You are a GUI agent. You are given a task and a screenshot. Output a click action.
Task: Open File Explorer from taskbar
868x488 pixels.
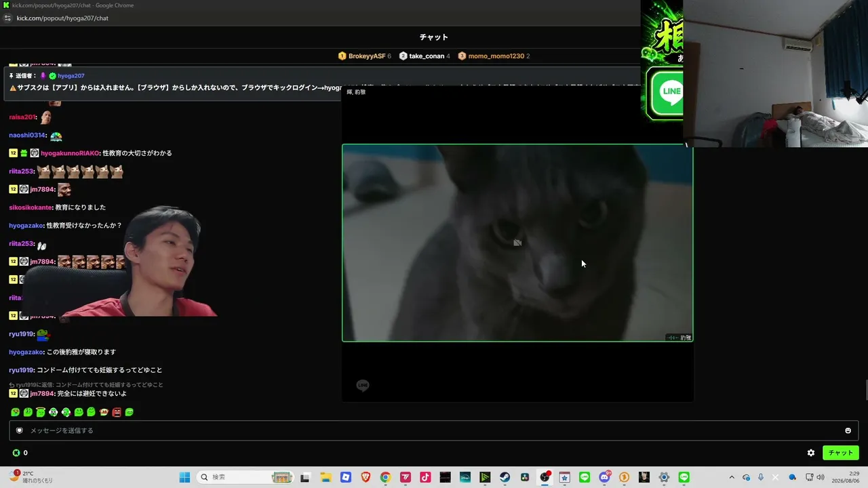[x=325, y=477]
